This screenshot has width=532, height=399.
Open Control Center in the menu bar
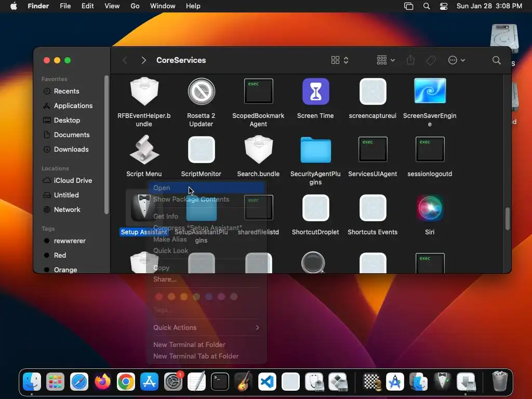coord(444,6)
